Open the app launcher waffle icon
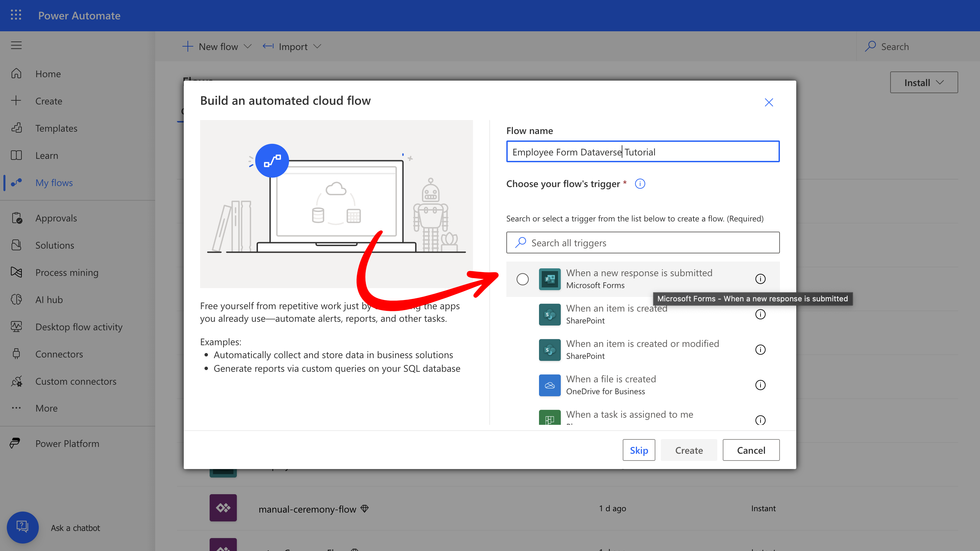Viewport: 980px width, 551px height. (x=16, y=15)
